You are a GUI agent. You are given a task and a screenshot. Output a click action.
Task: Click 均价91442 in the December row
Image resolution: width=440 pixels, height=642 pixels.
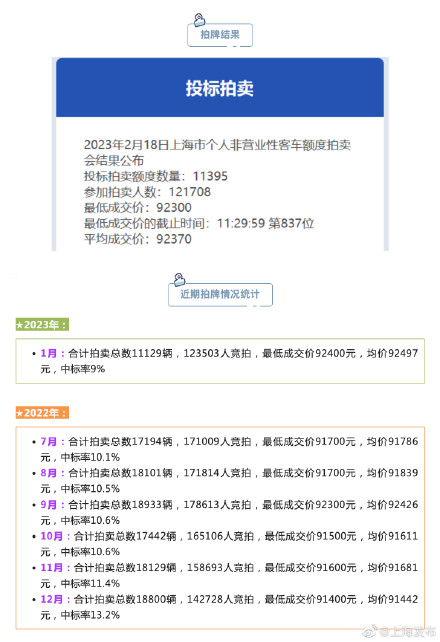pos(392,599)
